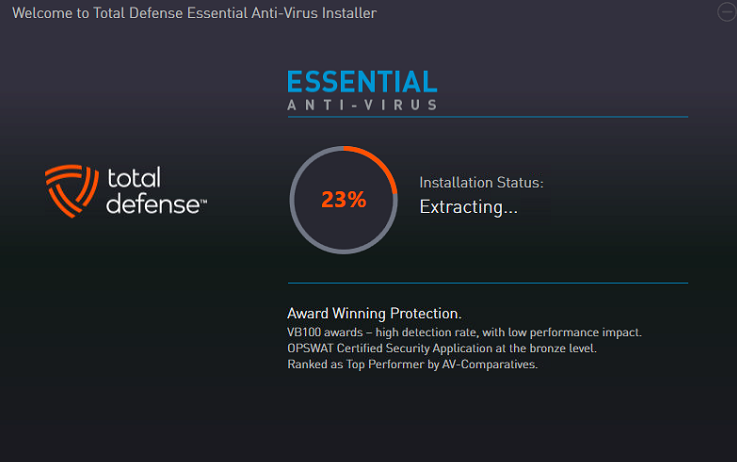Click the ANTI-VIRUS subtitle text

point(362,105)
